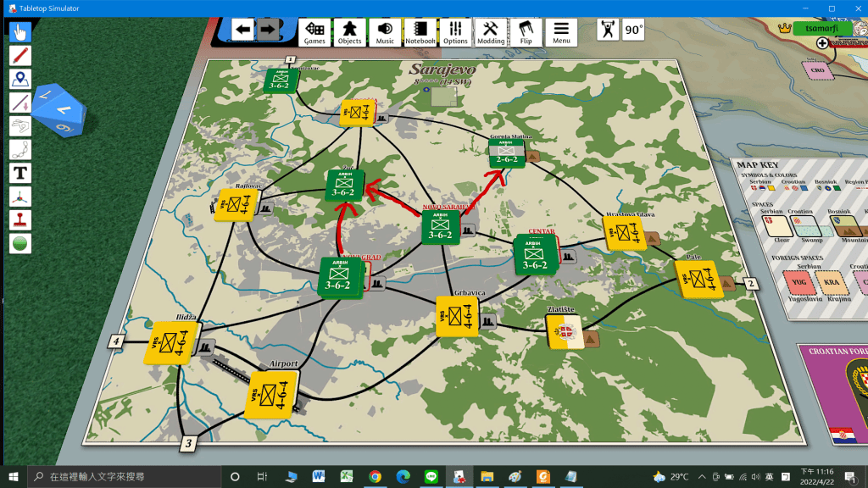Screen dimensions: 868x488
Task: Open the Games menu
Action: (x=315, y=32)
